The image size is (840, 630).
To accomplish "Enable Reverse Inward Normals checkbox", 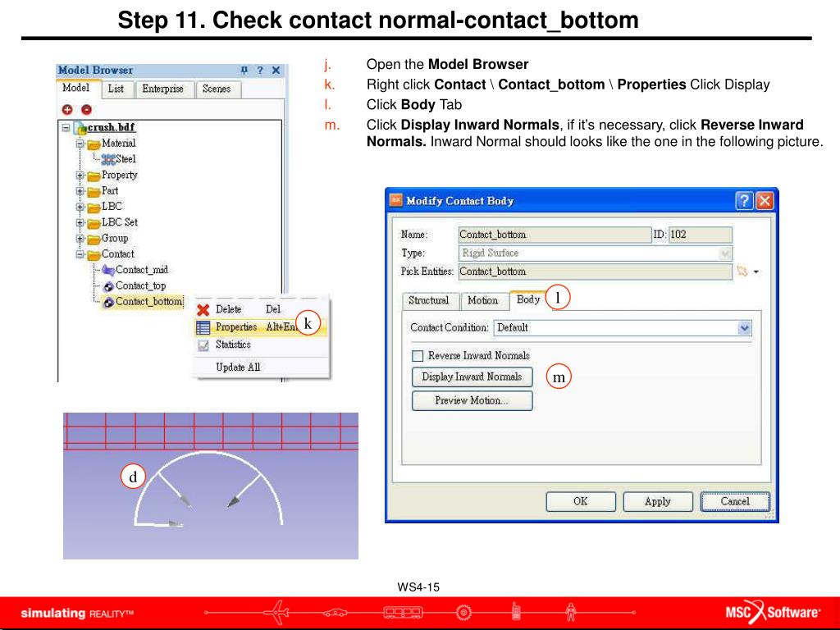I will [418, 356].
